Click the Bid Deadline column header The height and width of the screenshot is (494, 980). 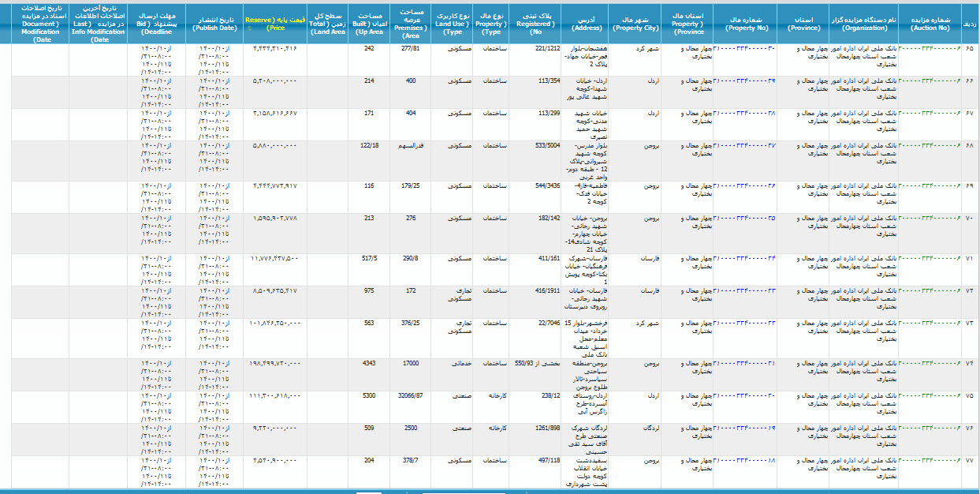[156, 22]
